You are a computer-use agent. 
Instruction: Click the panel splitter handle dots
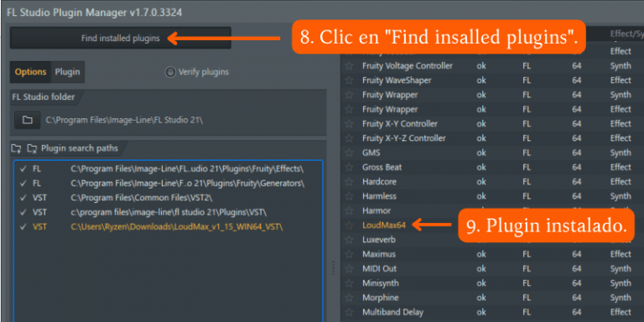pyautogui.click(x=333, y=267)
